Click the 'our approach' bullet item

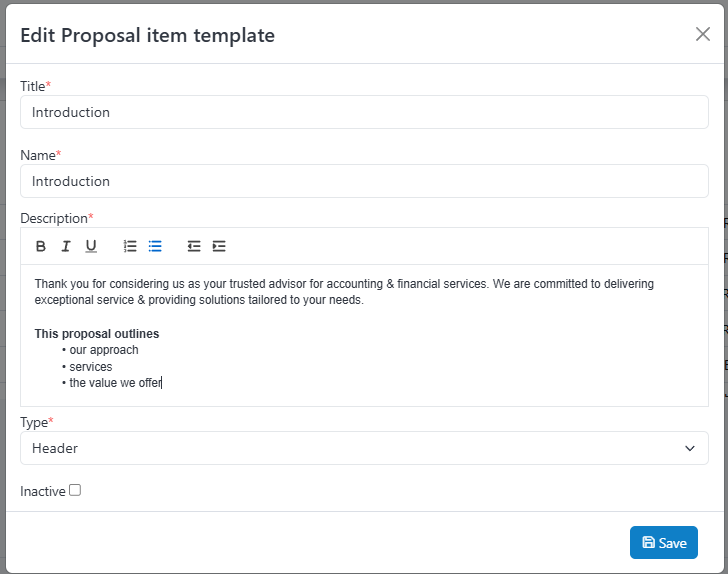tap(104, 350)
